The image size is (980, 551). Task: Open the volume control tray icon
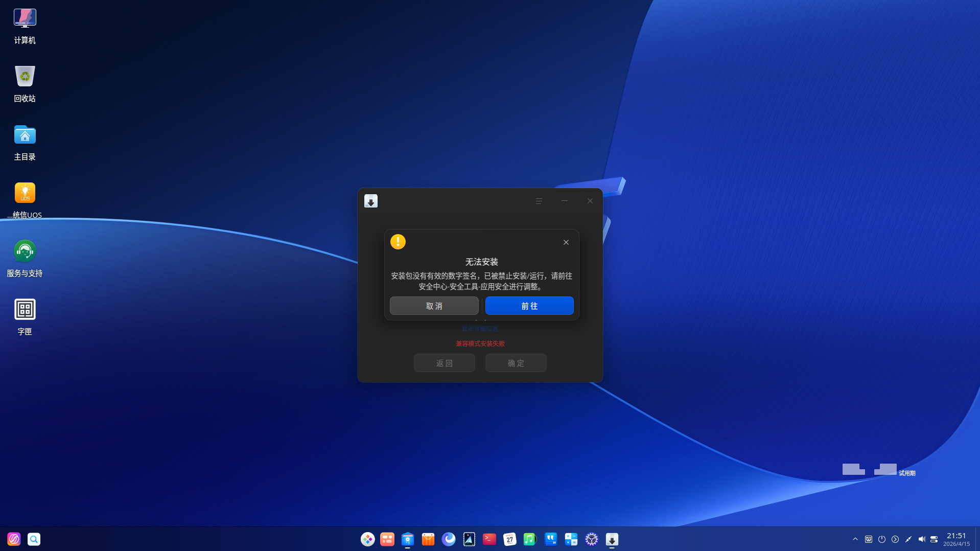(922, 539)
